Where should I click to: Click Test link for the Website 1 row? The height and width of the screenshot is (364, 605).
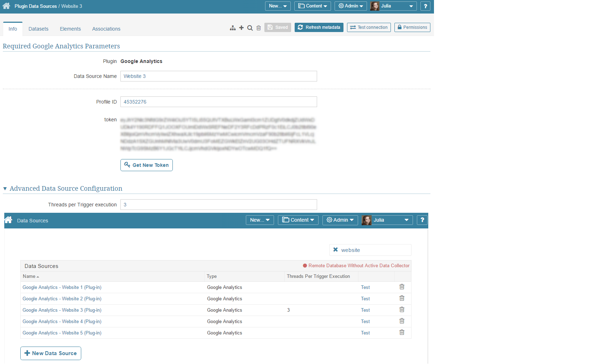tap(365, 287)
